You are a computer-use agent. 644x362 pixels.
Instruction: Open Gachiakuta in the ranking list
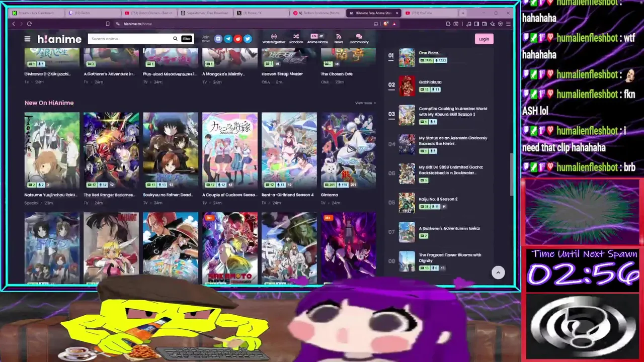click(x=430, y=82)
